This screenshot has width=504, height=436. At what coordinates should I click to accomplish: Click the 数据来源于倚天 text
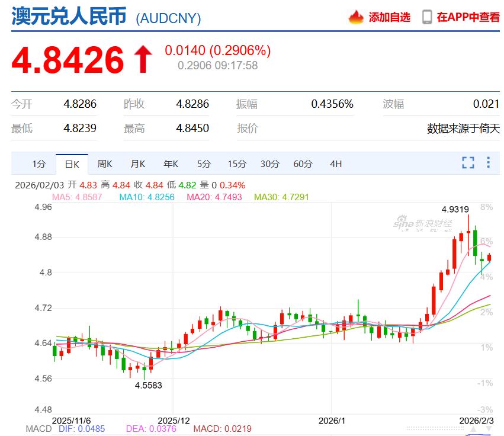point(464,129)
